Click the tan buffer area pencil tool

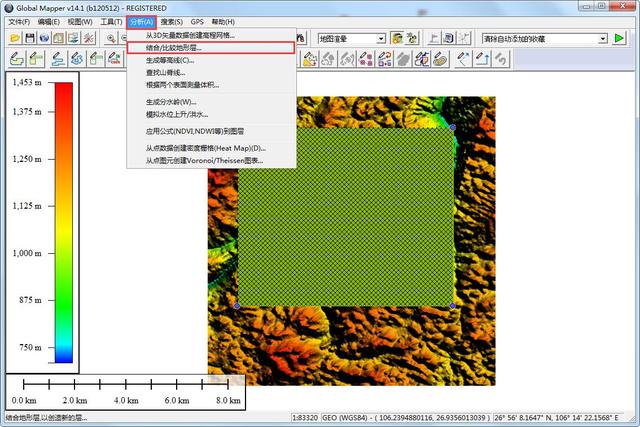tap(441, 59)
